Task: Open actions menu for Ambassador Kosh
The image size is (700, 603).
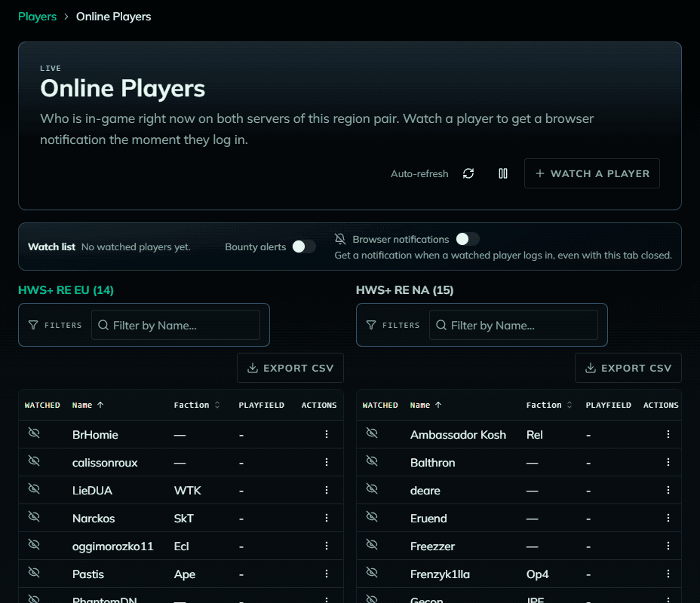Action: click(x=668, y=434)
